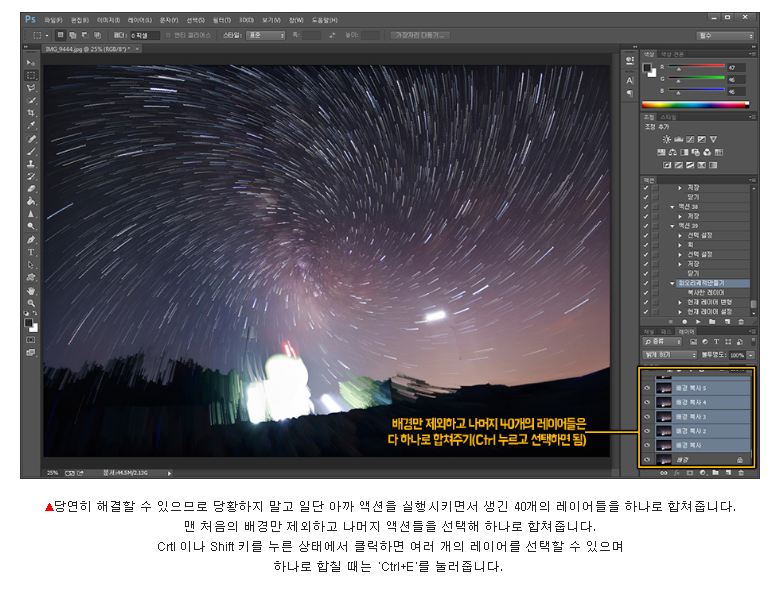The image size is (782, 604).
Task: Pick a color from spectrum ramp
Action: tap(695, 105)
